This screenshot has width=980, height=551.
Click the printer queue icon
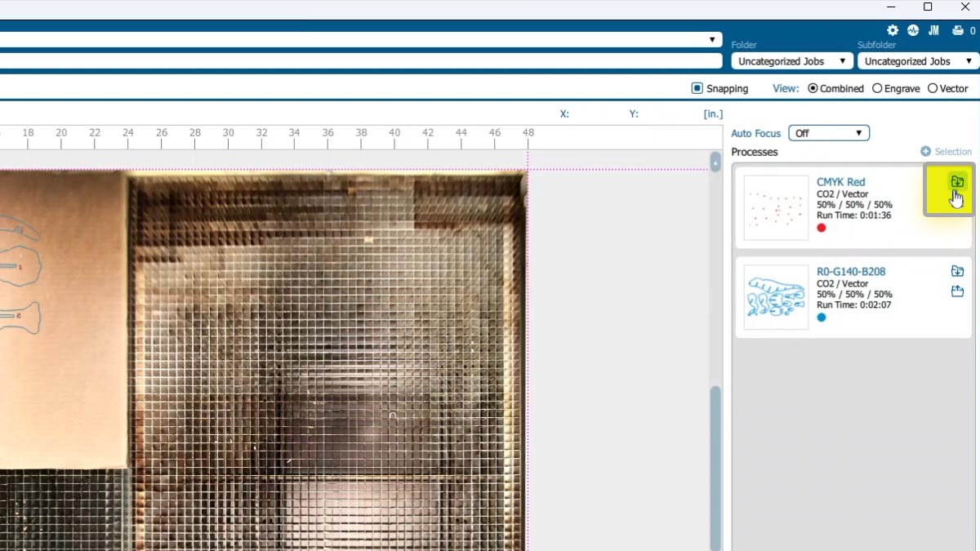[958, 30]
